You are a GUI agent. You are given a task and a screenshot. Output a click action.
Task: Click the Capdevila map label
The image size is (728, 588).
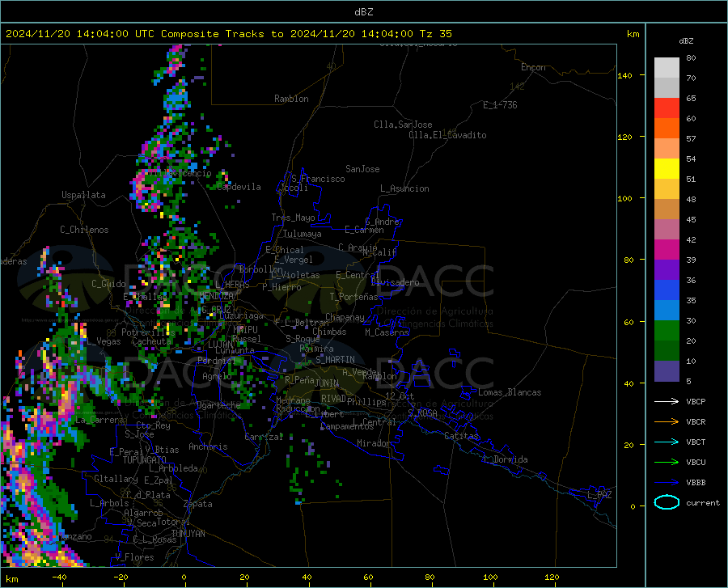239,187
